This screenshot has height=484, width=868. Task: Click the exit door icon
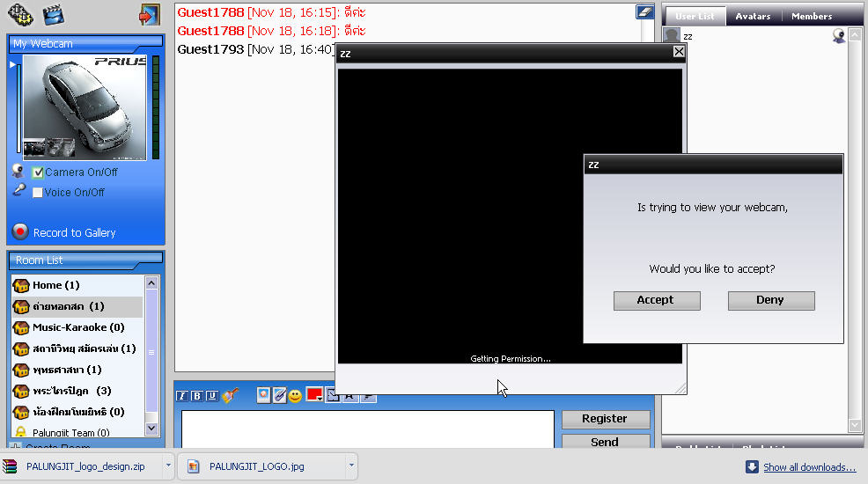(x=149, y=15)
